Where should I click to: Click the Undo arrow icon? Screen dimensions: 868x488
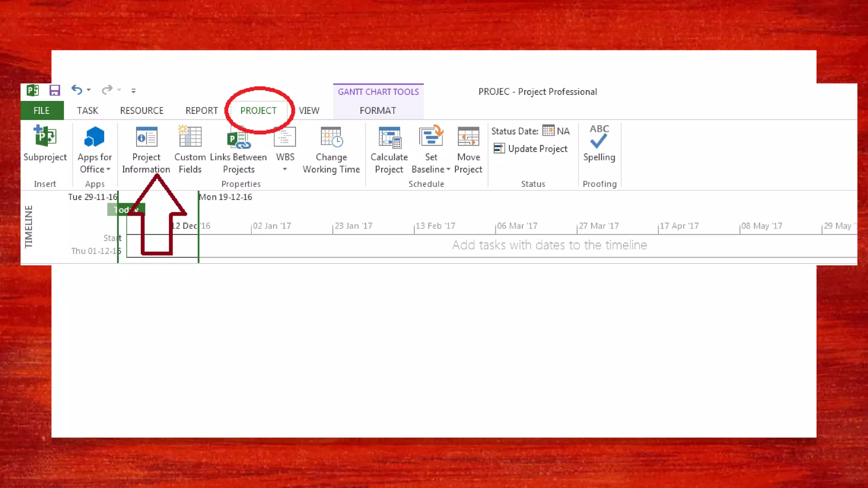click(x=76, y=90)
